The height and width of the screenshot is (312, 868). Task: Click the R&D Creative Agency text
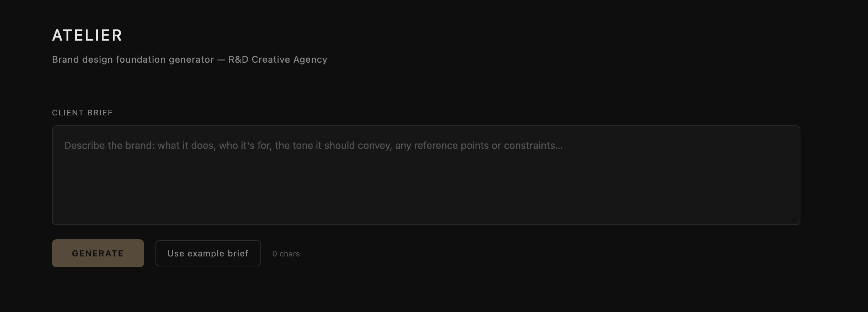coord(277,59)
